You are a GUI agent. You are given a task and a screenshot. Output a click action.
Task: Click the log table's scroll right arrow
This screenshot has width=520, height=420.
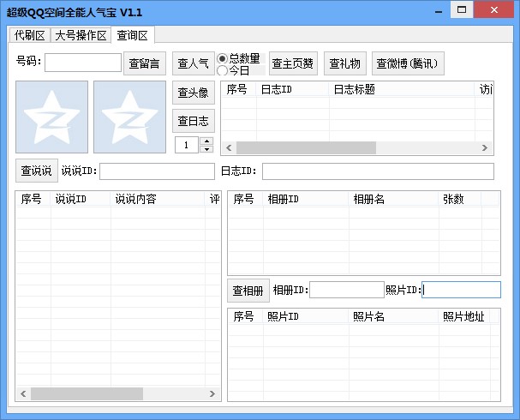point(485,148)
